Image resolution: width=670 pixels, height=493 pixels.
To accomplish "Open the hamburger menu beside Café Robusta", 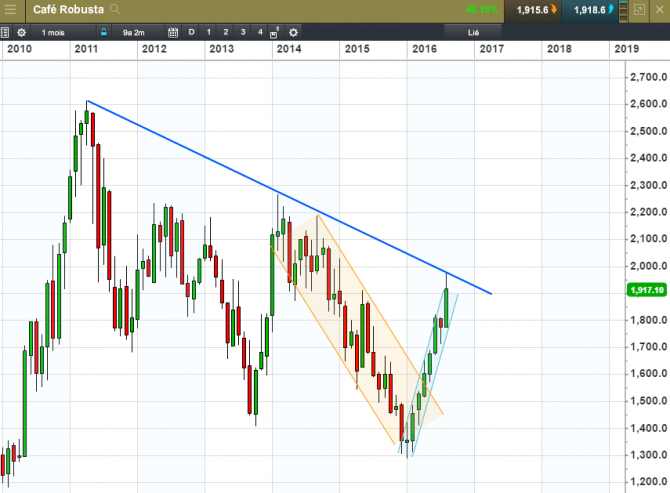I will (x=10, y=9).
